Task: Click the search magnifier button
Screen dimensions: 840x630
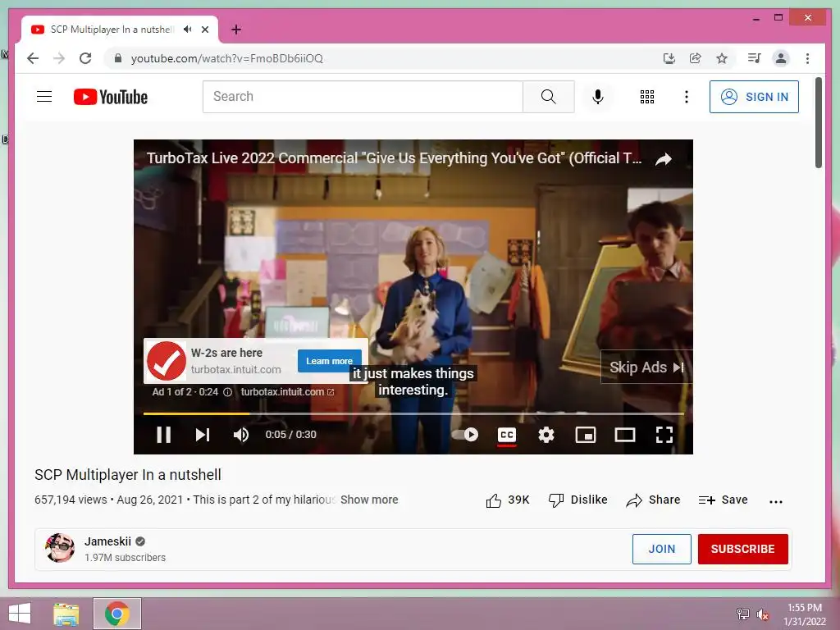Action: 548,97
